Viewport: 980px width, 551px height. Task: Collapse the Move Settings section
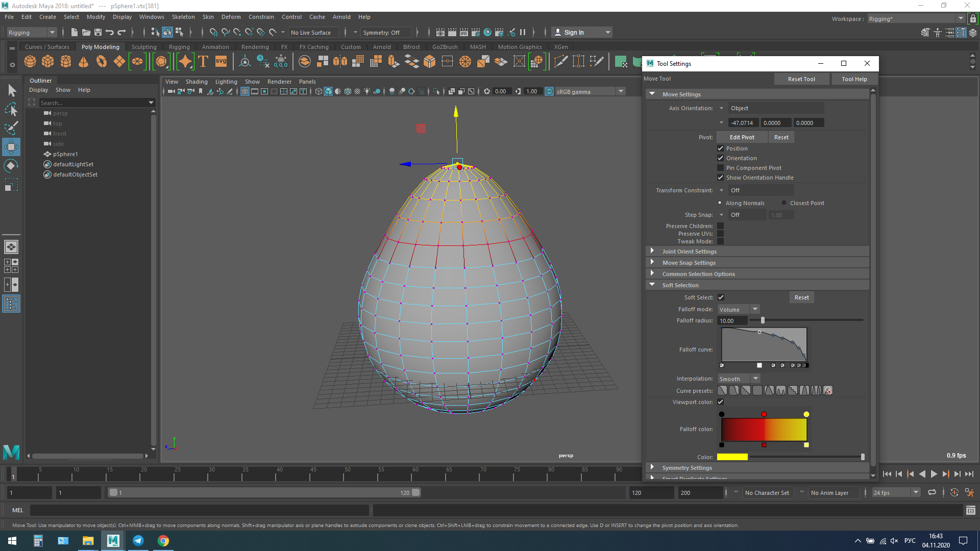coord(652,94)
